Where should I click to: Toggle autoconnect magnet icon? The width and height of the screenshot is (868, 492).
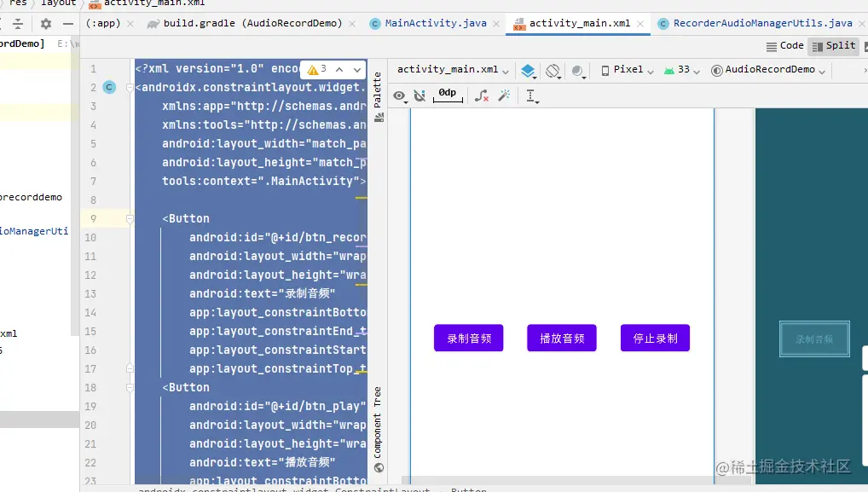coord(420,96)
